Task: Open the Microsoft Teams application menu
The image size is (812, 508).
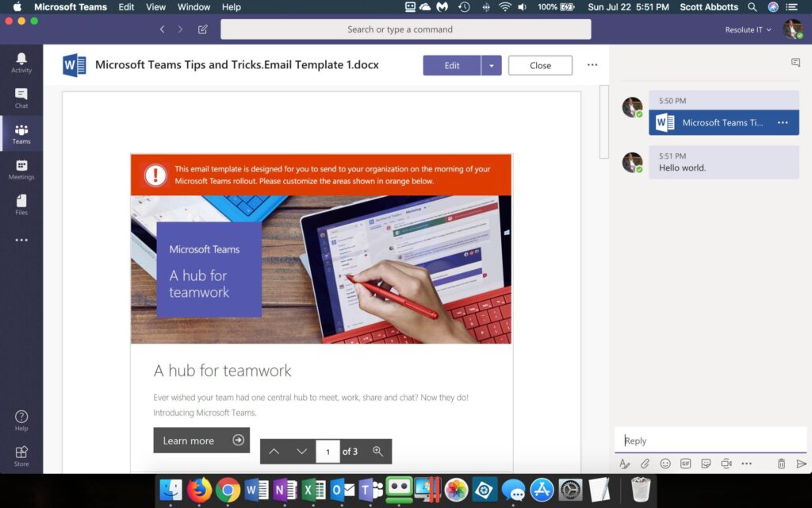Action: 71,6
